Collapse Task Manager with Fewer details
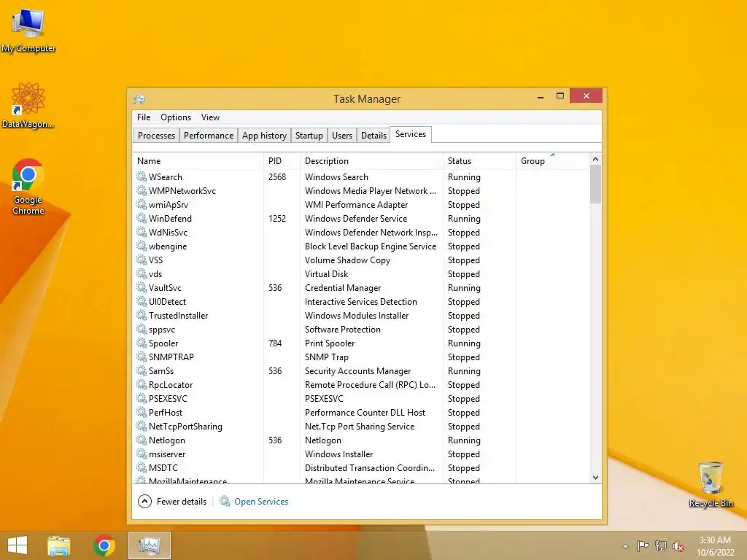 point(172,501)
